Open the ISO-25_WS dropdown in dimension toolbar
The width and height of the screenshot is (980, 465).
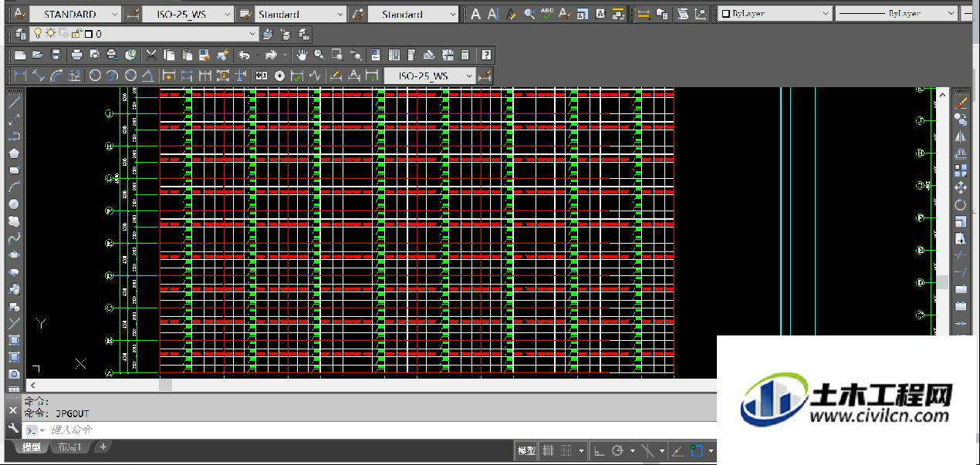point(430,76)
